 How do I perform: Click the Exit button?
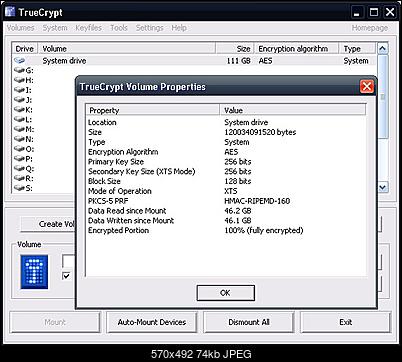tap(345, 322)
